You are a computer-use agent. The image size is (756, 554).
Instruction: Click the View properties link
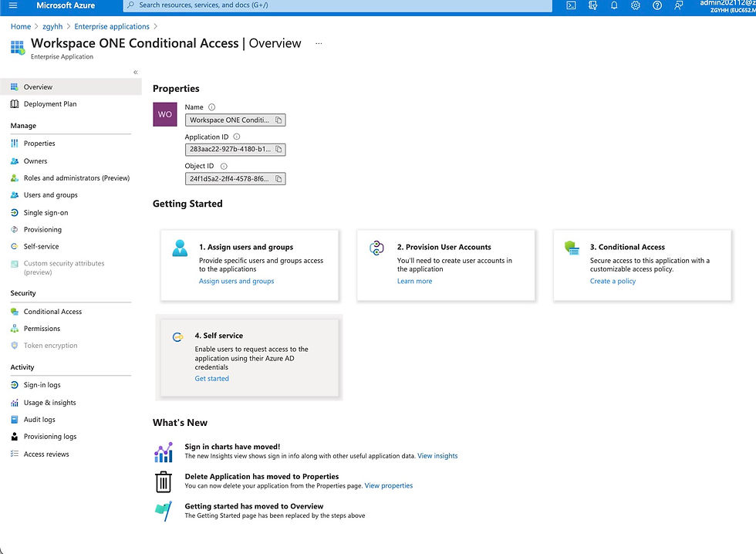coord(389,485)
